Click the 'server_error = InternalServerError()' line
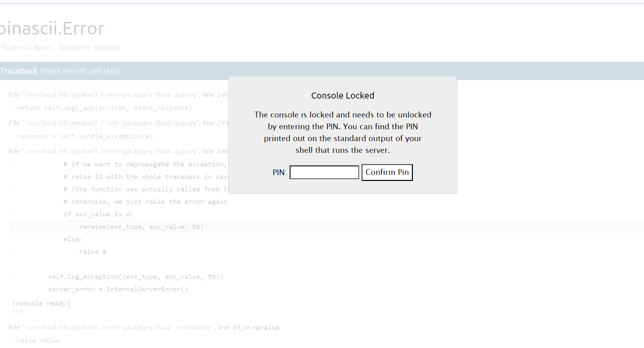 coord(118,289)
